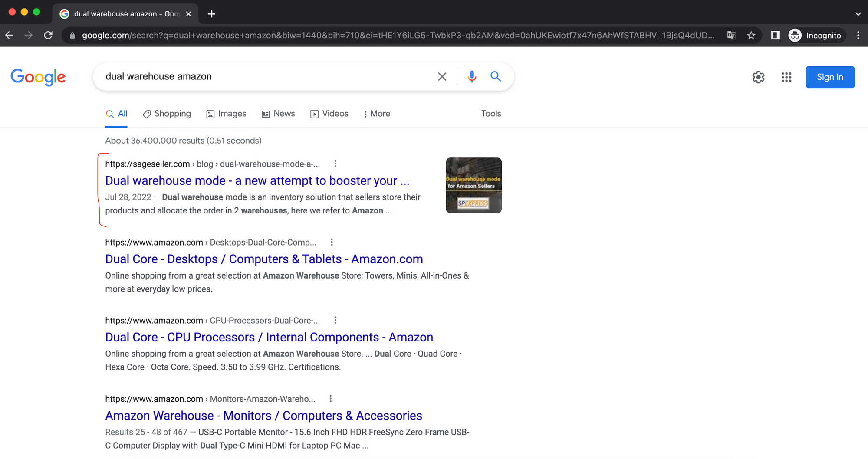Open 'Dual Core - CPU Processors' result
This screenshot has height=459, width=868.
269,337
